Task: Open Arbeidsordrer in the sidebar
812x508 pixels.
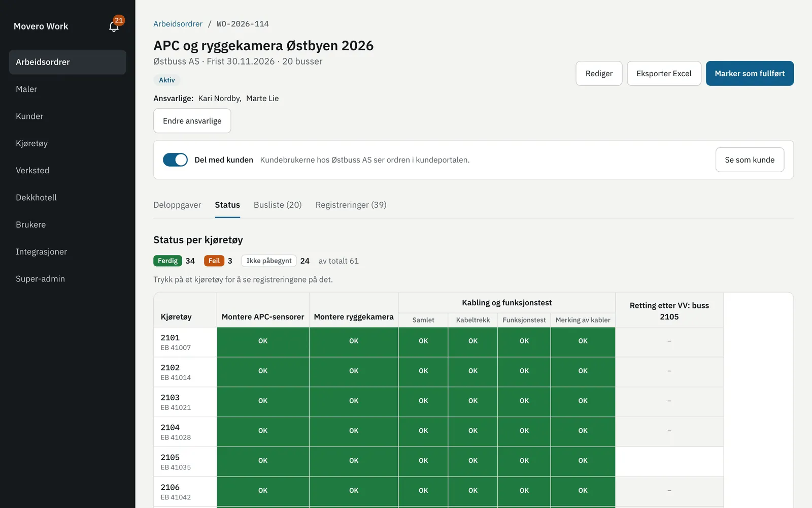Action: pyautogui.click(x=67, y=62)
